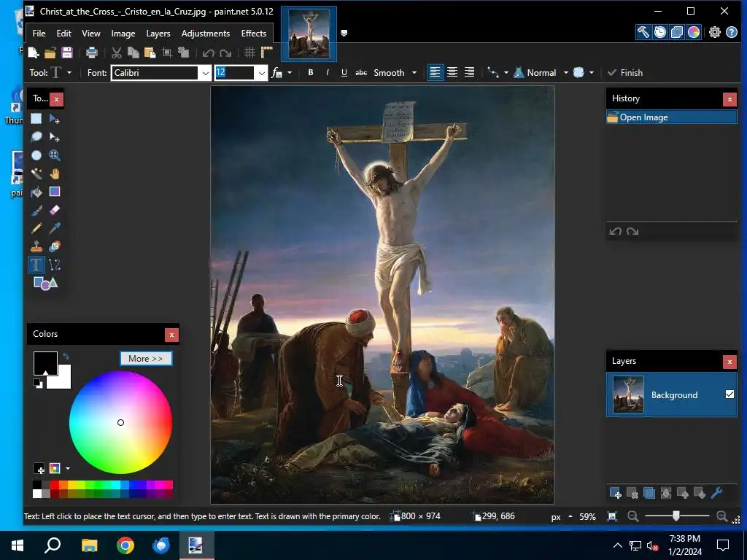
Task: Select the Pencil tool
Action: [36, 228]
